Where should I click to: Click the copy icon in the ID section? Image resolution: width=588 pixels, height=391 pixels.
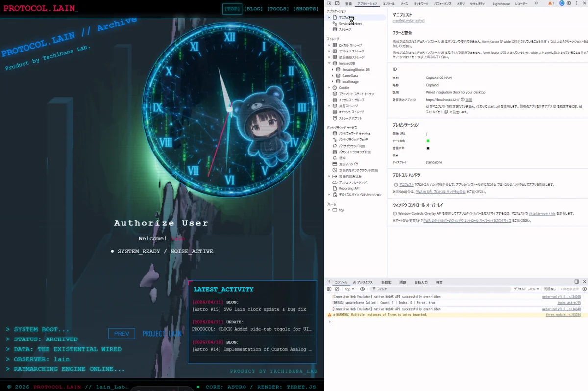click(x=446, y=112)
